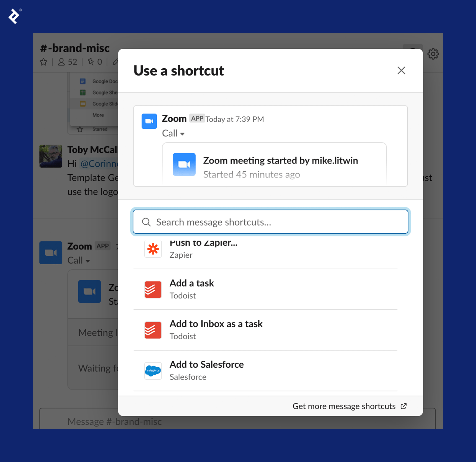Click Zoom app avatar in background channel
This screenshot has width=476, height=462.
[x=51, y=253]
